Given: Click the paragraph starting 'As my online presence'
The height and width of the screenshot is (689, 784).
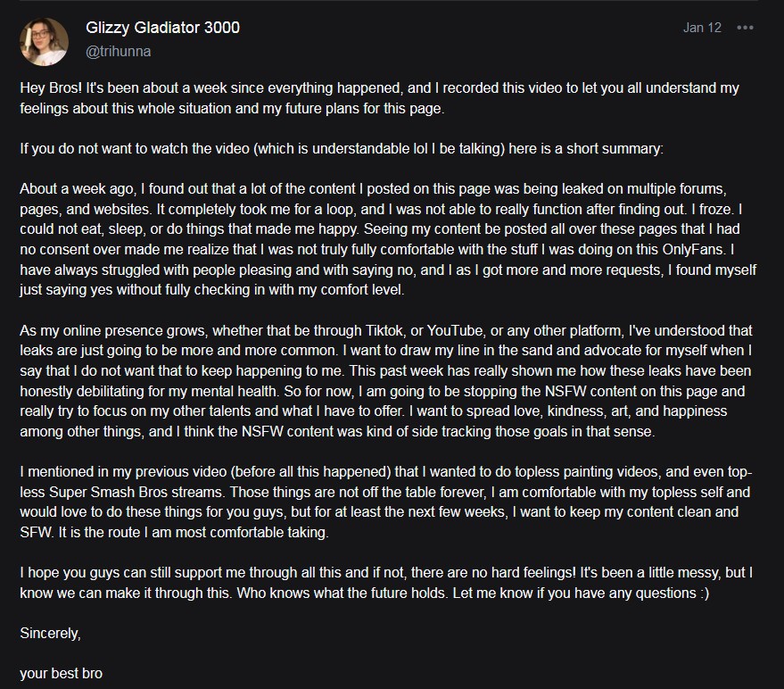Looking at the screenshot, I should coord(386,381).
